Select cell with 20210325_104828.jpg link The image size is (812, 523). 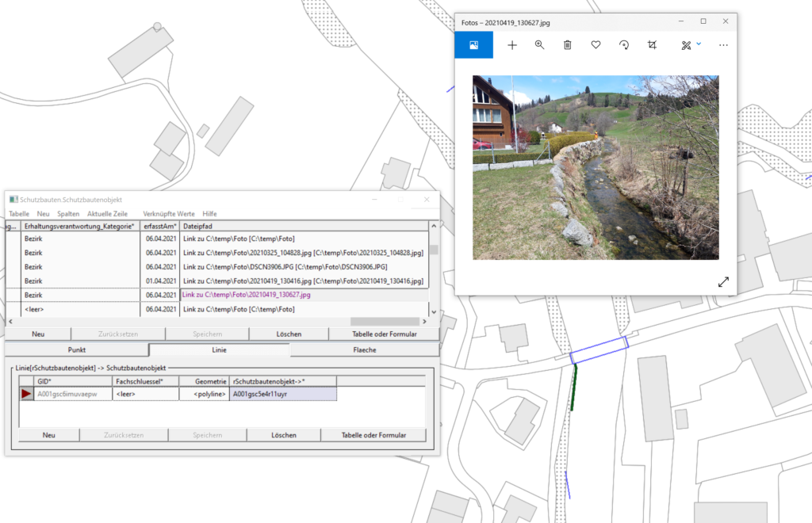coord(304,253)
